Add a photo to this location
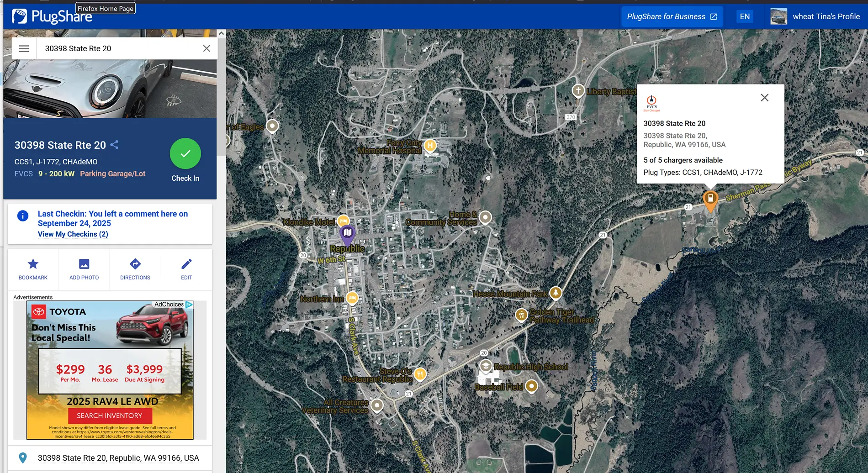Image resolution: width=868 pixels, height=473 pixels. (84, 269)
